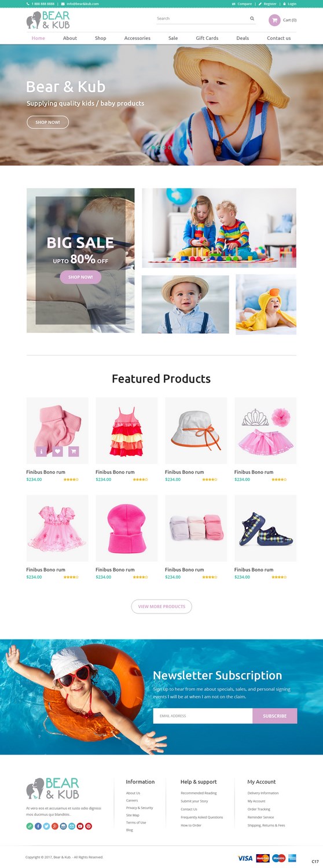The width and height of the screenshot is (323, 868).
Task: Click the info icon on pink socks
Action: pos(41,451)
